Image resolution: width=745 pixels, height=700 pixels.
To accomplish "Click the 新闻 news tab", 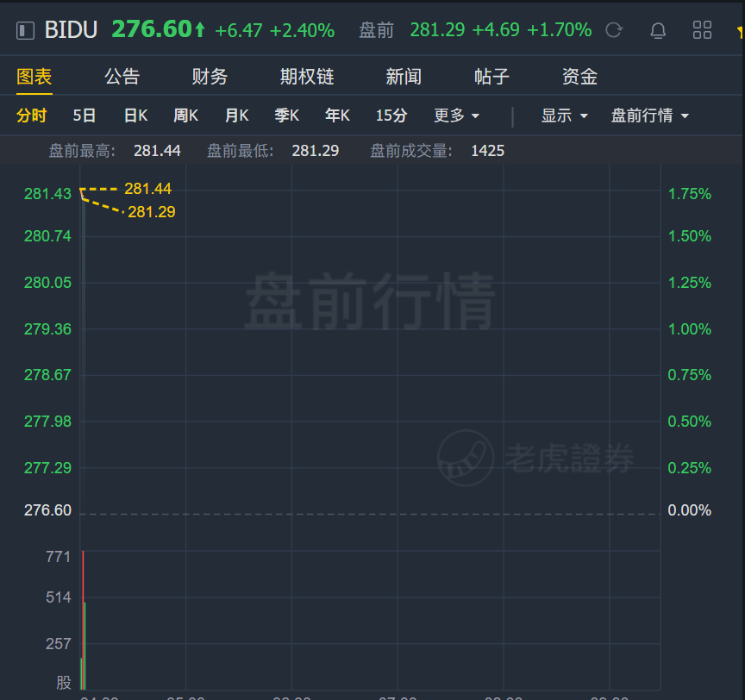I will [404, 77].
